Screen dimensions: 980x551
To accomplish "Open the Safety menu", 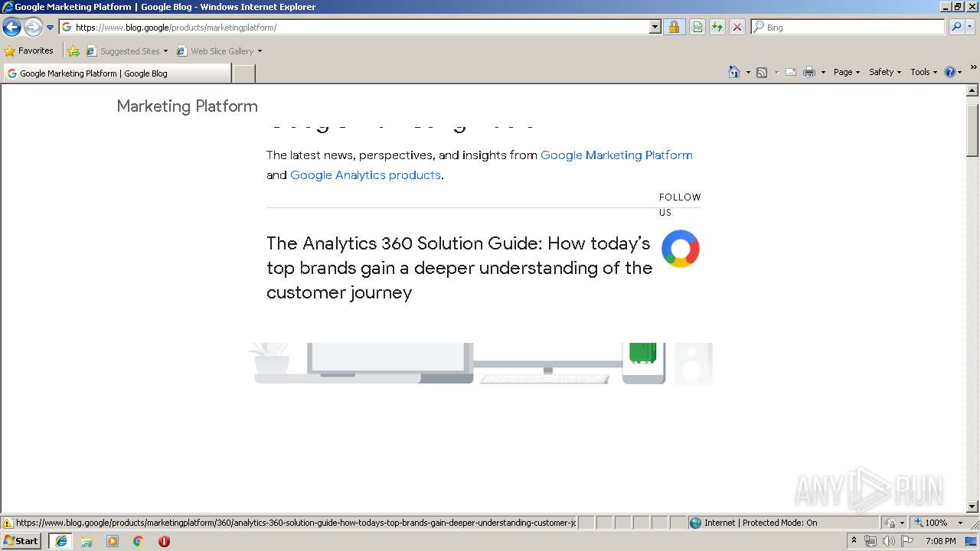I will 885,72.
